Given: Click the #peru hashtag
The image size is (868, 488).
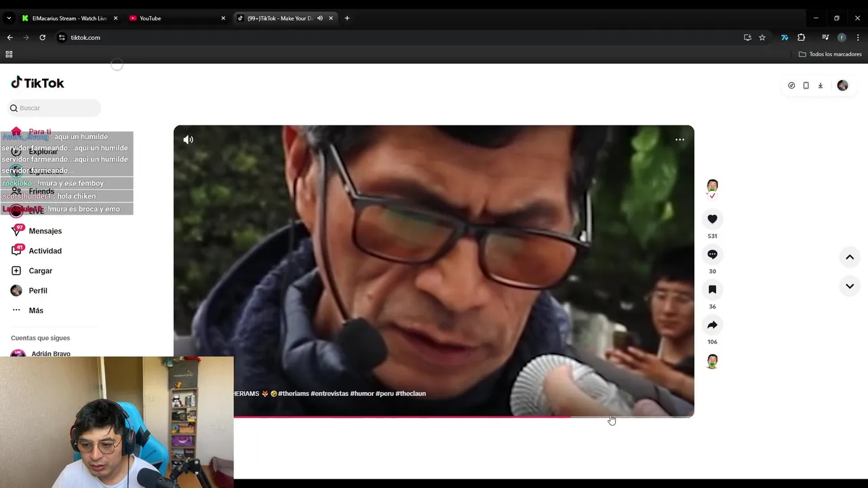Looking at the screenshot, I should [x=384, y=393].
